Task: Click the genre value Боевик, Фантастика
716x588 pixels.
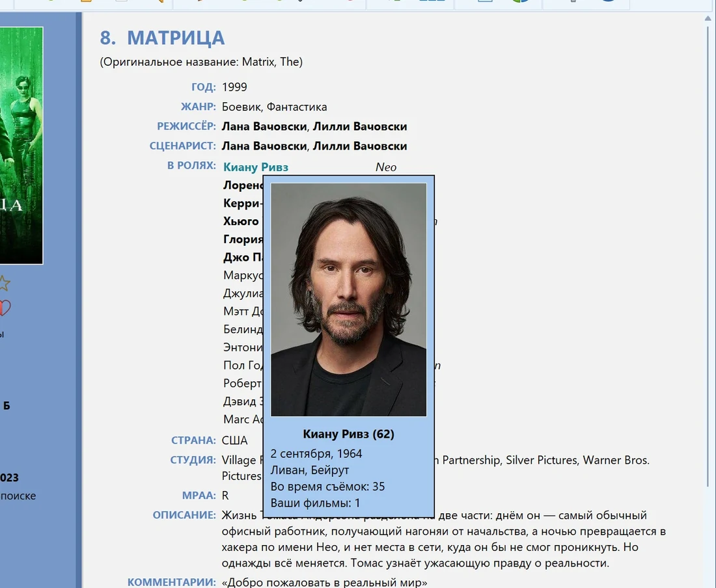Action: point(275,107)
